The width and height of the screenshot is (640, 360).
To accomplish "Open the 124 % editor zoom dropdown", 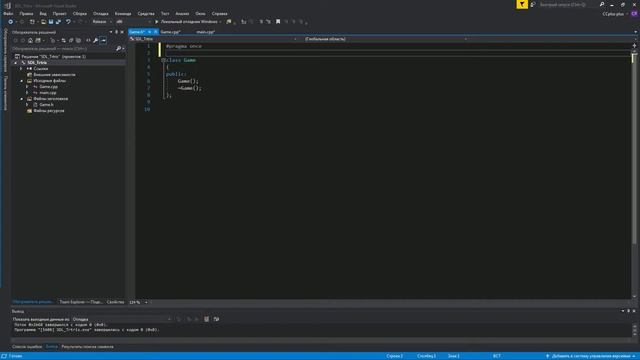I will (x=138, y=302).
